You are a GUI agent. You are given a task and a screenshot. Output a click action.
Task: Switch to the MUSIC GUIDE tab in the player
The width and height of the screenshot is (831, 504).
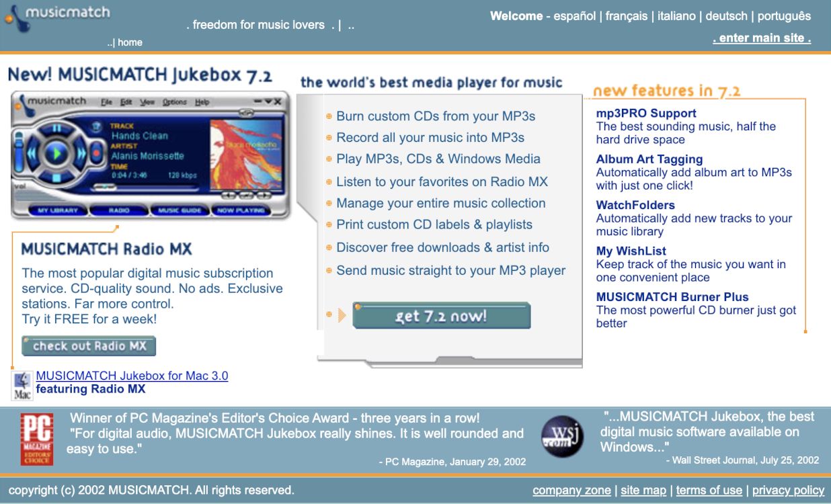pyautogui.click(x=180, y=210)
